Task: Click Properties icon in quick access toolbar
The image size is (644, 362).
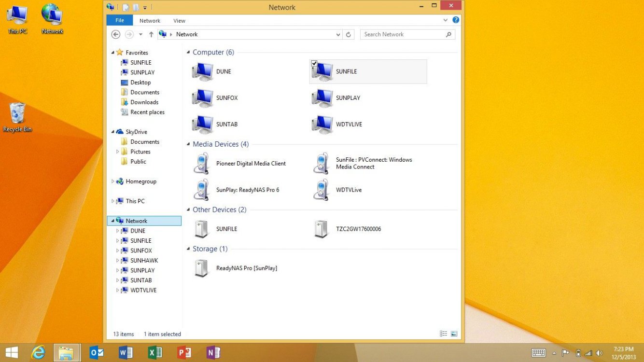Action: click(126, 7)
